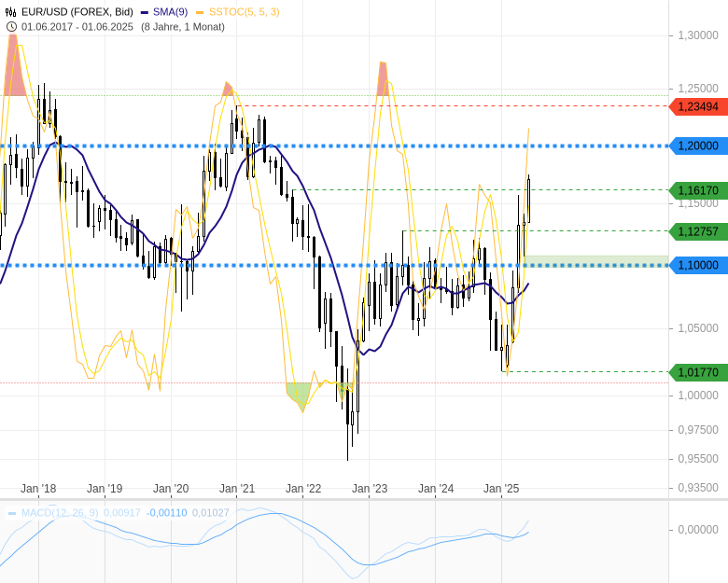Click the blue 1,10000 price label

pyautogui.click(x=698, y=265)
